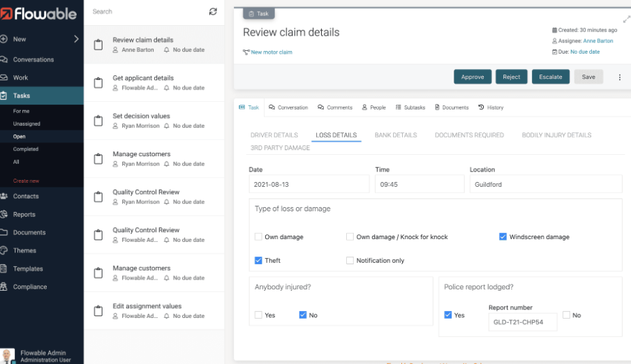Uncheck the Theft checkbox
The height and width of the screenshot is (364, 631).
(x=259, y=261)
